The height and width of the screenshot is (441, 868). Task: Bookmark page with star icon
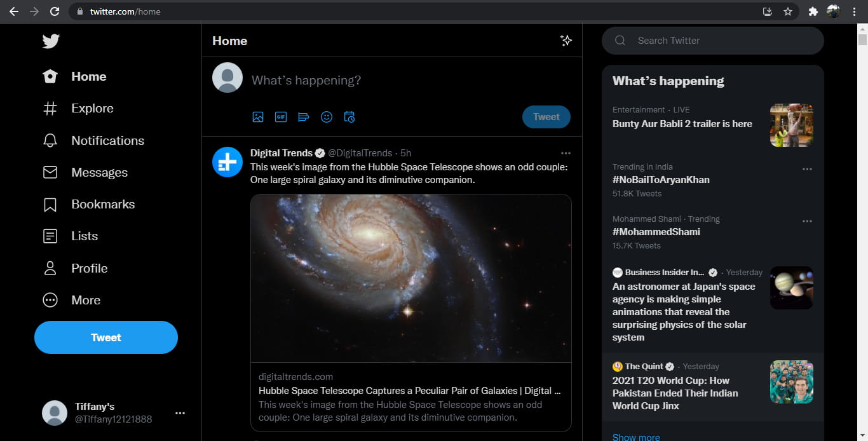(x=788, y=11)
